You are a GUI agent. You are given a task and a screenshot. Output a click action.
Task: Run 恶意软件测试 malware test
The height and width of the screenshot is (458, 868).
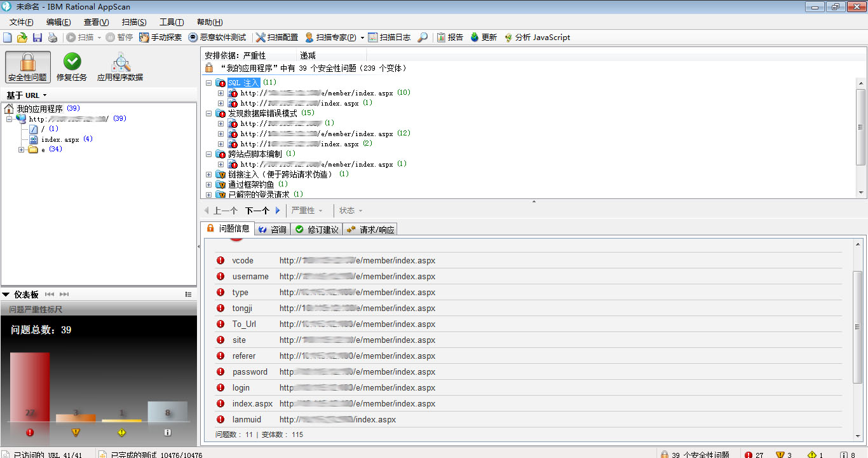[217, 38]
